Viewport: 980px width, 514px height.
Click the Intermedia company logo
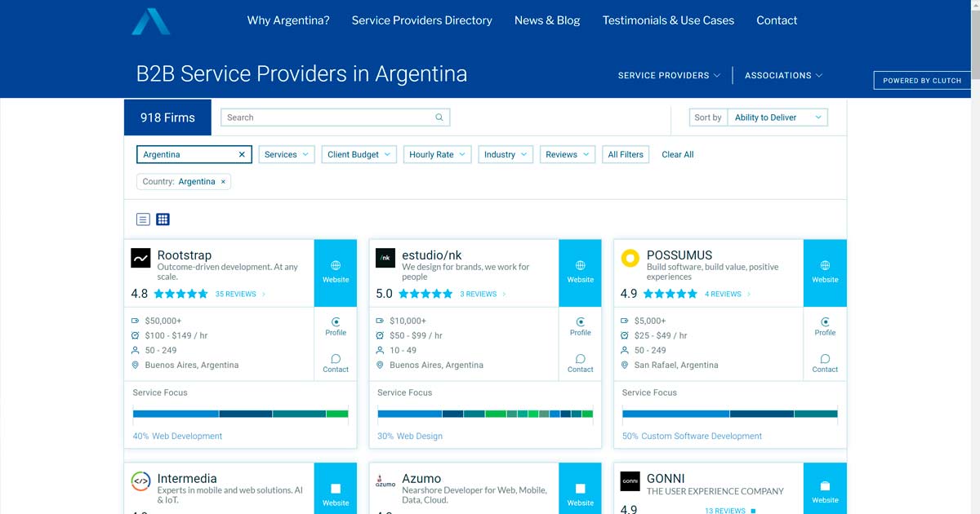(x=140, y=481)
